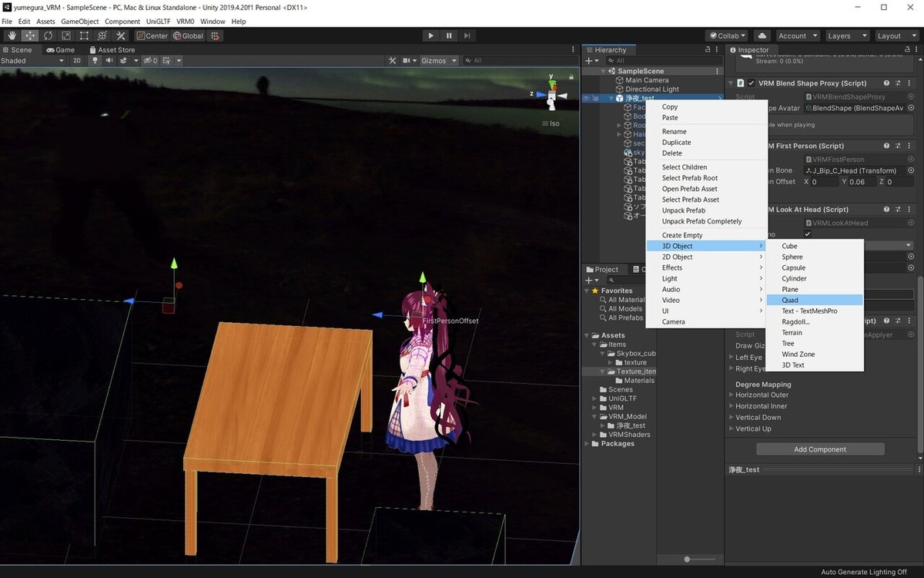Adjust Project panel icon size slider
Image resolution: width=924 pixels, height=578 pixels.
(x=688, y=559)
